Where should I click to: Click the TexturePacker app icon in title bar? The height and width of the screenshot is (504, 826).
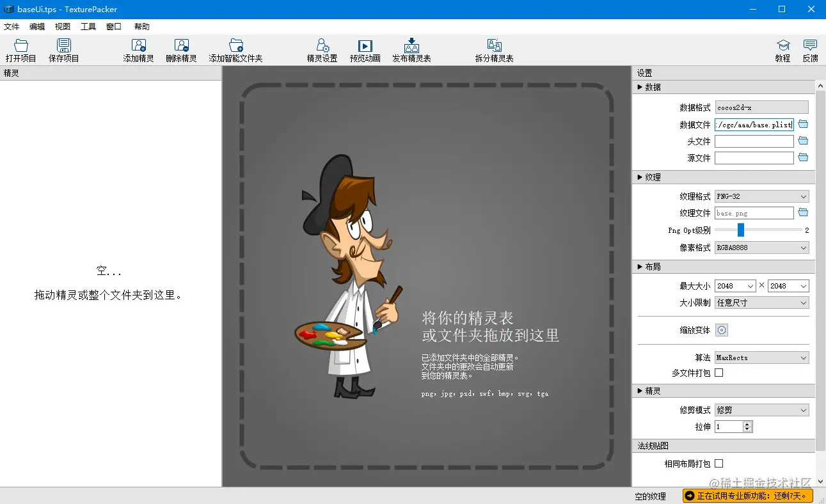[9, 9]
